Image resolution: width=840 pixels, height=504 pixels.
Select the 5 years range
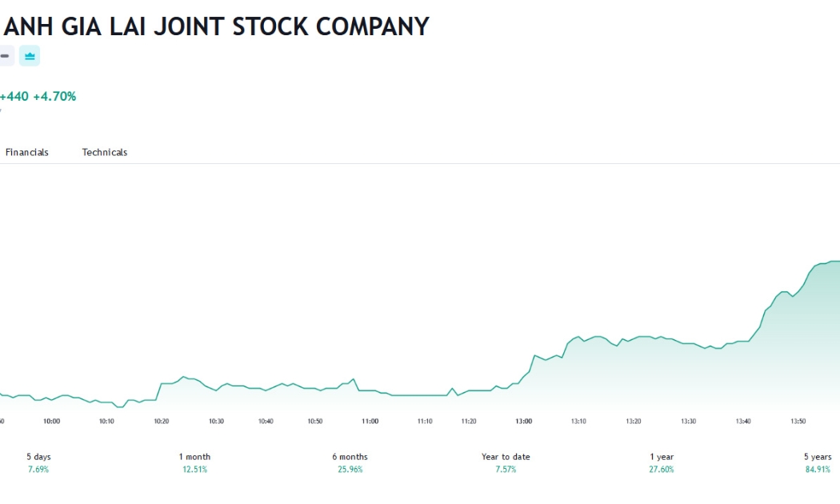(818, 462)
